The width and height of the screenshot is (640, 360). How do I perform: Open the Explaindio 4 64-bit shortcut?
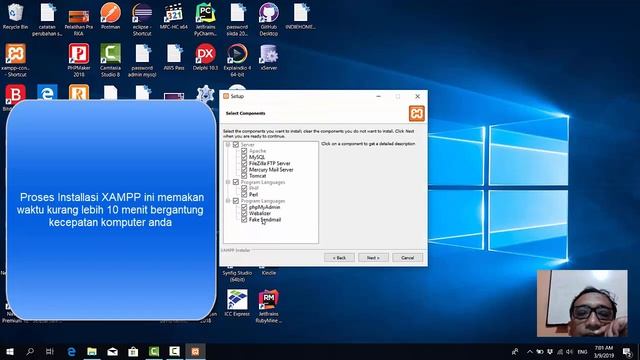point(237,60)
